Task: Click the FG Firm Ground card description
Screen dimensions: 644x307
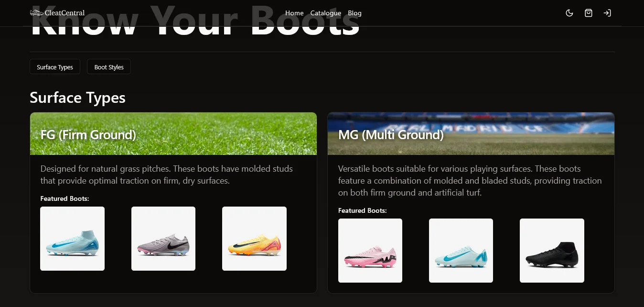Action: click(167, 175)
